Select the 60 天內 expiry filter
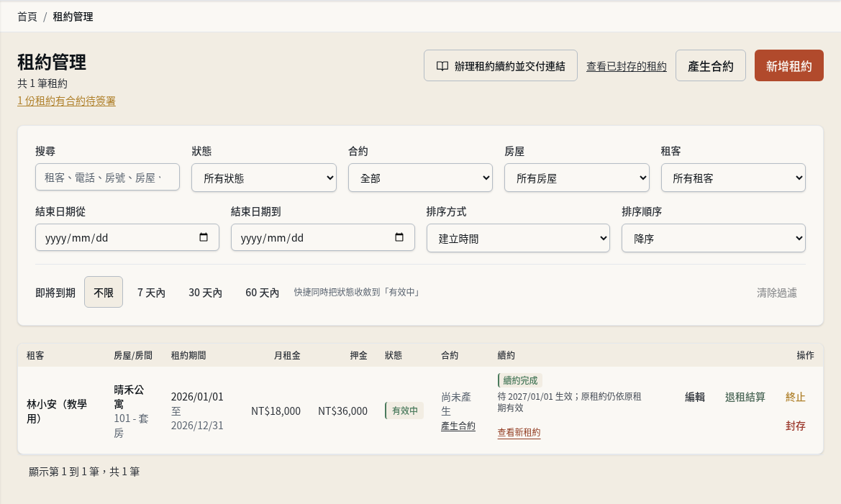 point(263,292)
